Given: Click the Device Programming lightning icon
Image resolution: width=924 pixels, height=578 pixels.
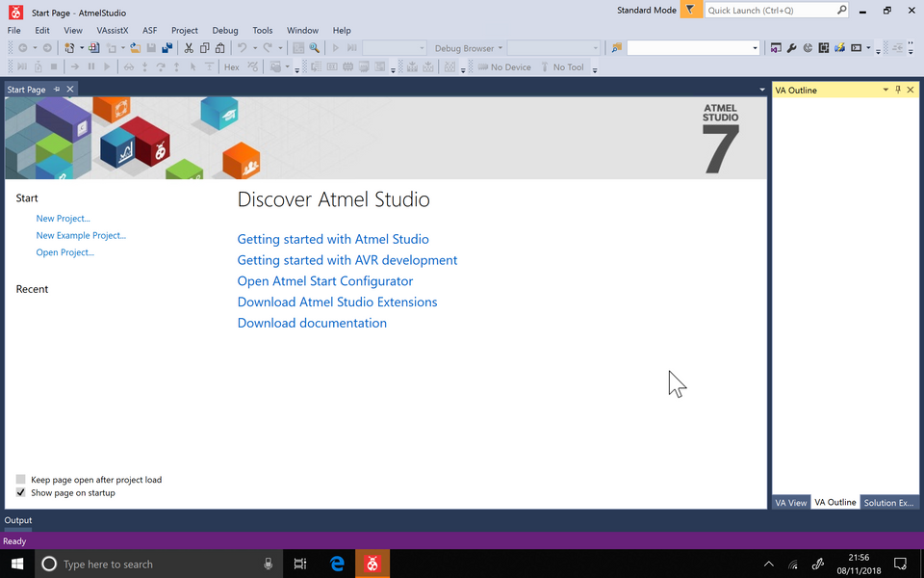Looking at the screenshot, I should [840, 48].
